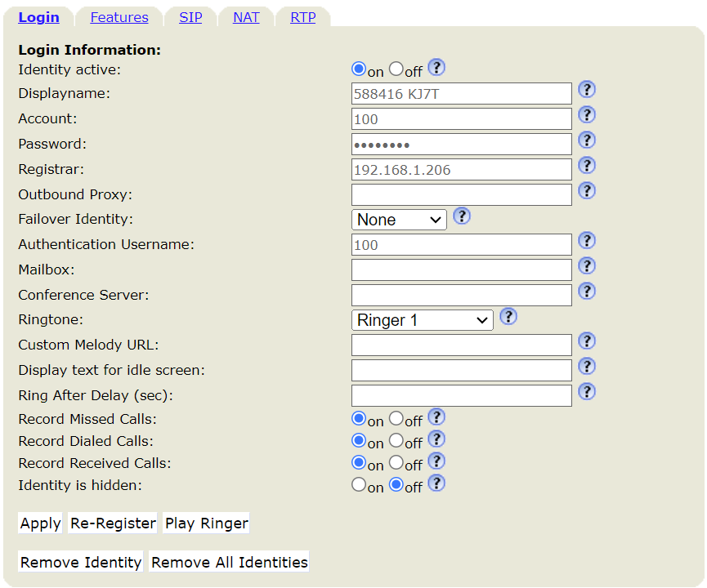
Task: Switch to the Features tab
Action: tap(119, 17)
